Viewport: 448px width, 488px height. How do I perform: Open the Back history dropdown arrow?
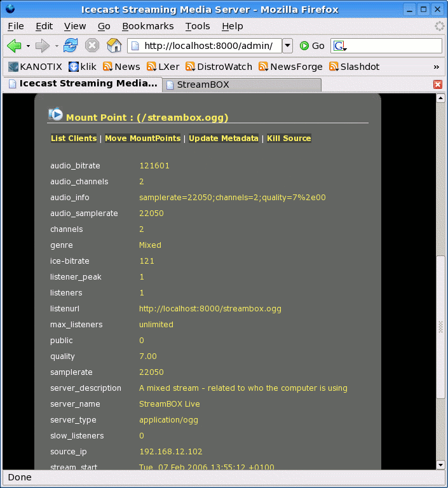coord(28,46)
